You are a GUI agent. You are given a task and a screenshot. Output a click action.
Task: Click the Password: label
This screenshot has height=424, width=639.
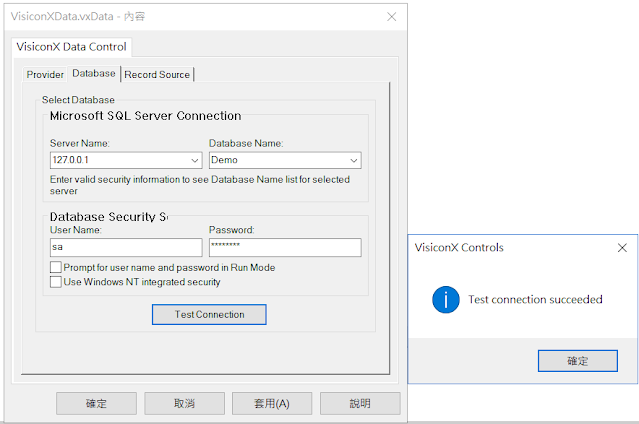231,230
